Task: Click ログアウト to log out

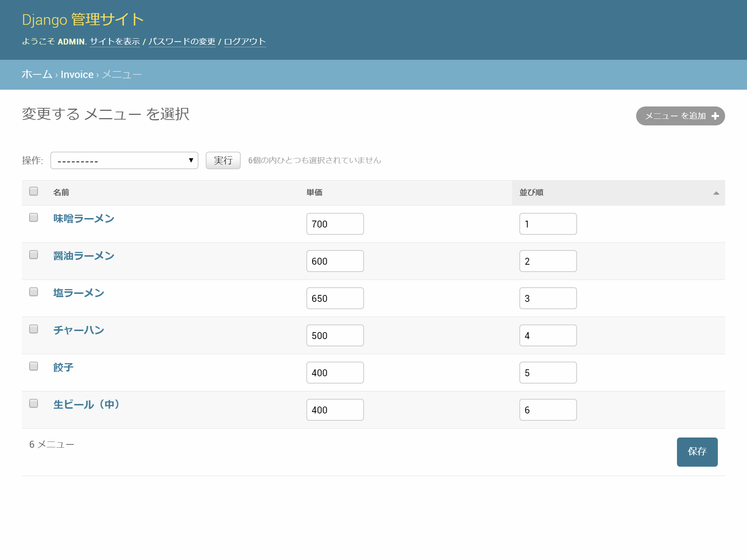Action: pos(244,42)
